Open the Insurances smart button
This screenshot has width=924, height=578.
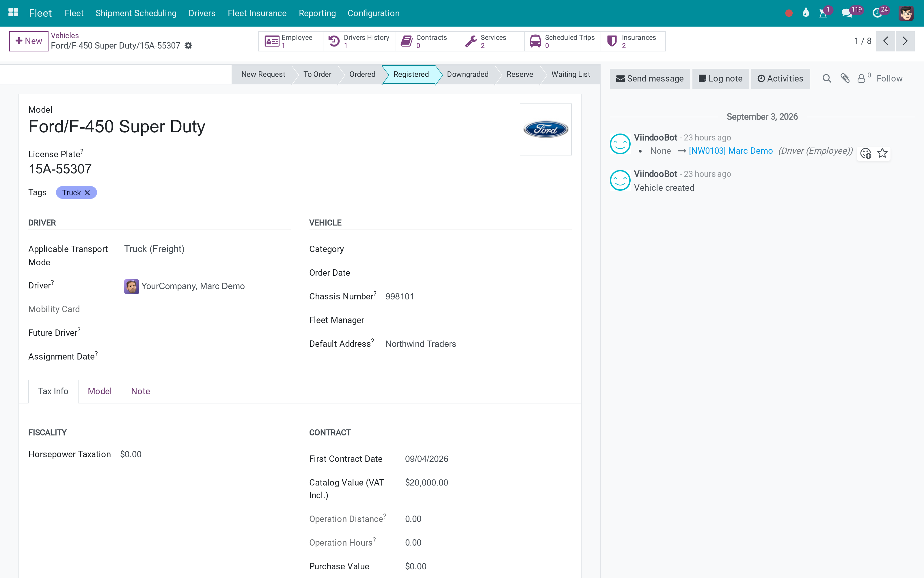634,41
